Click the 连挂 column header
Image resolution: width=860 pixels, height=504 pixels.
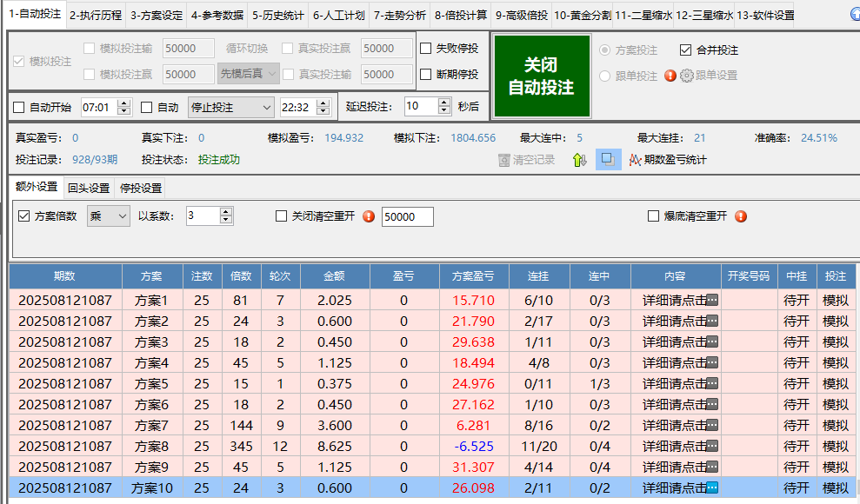coord(538,276)
